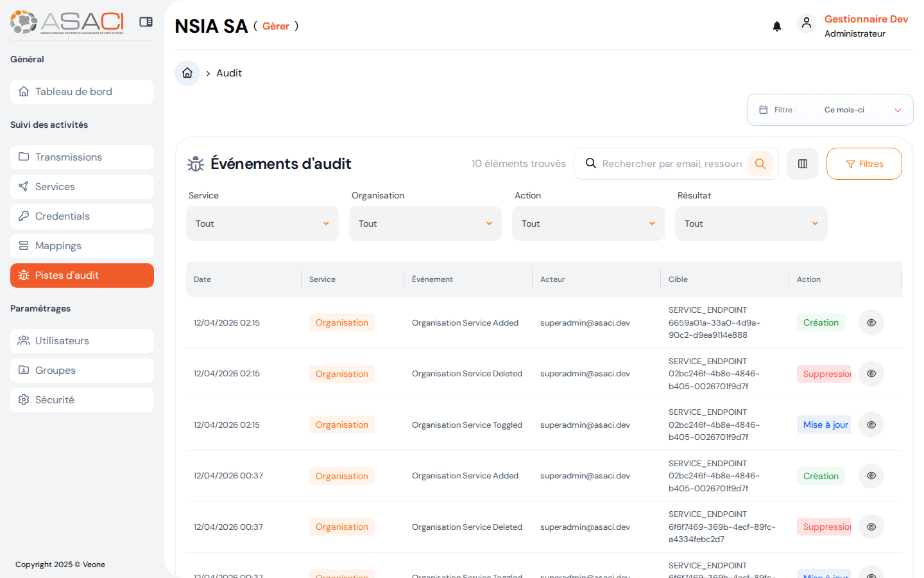Focus the email or resource search field
The image size is (924, 578).
click(671, 164)
